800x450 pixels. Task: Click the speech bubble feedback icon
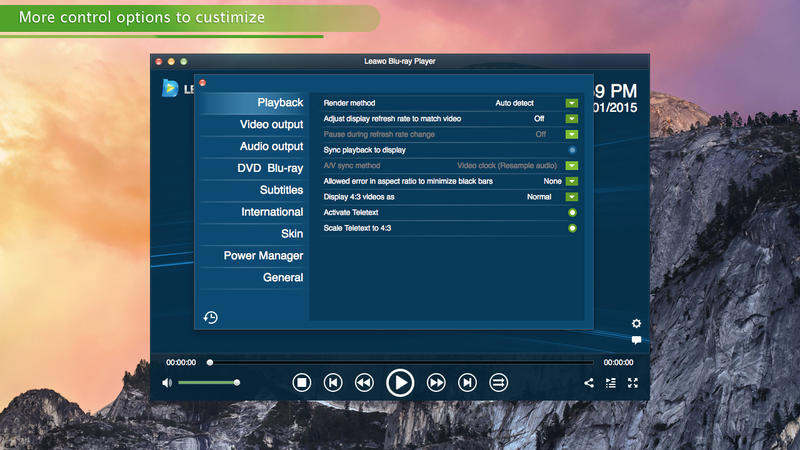pyautogui.click(x=636, y=340)
